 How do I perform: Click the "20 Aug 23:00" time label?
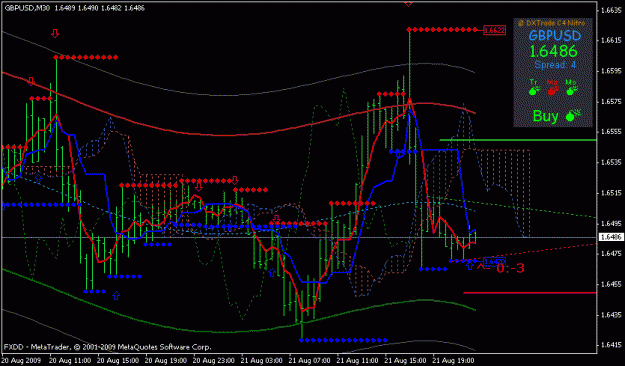point(214,360)
